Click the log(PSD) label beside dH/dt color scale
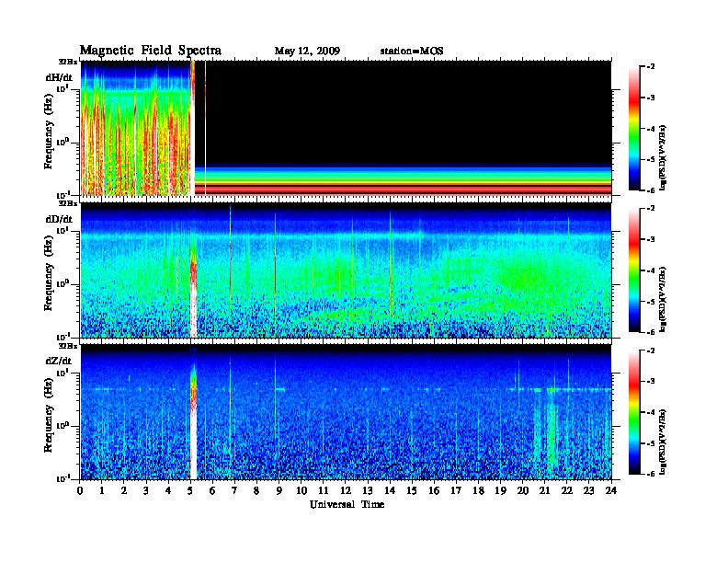This screenshot has width=728, height=563. [x=663, y=158]
